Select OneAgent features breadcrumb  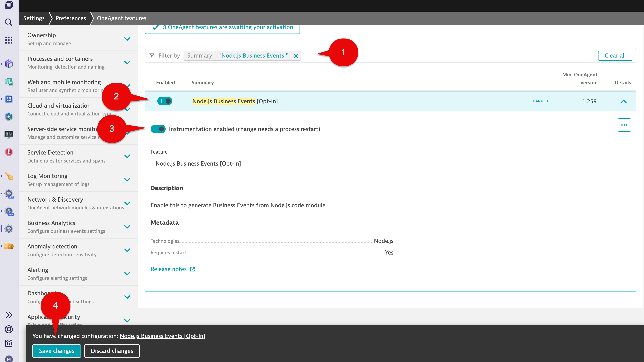[x=121, y=18]
